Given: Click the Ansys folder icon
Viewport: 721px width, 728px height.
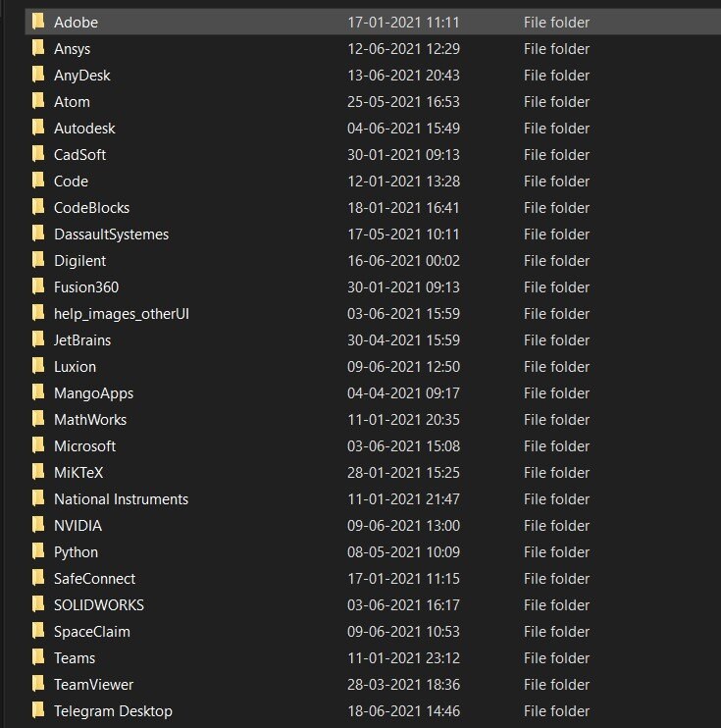Looking at the screenshot, I should (38, 48).
